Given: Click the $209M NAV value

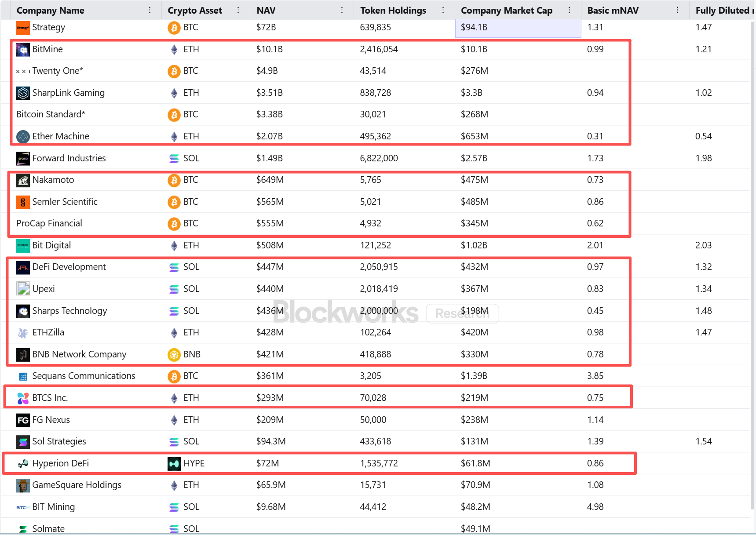Looking at the screenshot, I should click(270, 420).
